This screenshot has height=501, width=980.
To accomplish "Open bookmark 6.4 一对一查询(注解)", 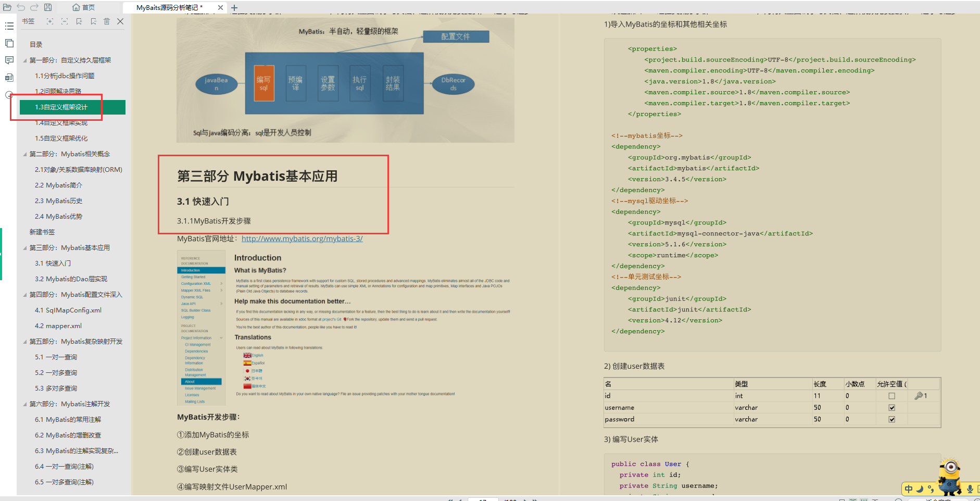I will (64, 467).
